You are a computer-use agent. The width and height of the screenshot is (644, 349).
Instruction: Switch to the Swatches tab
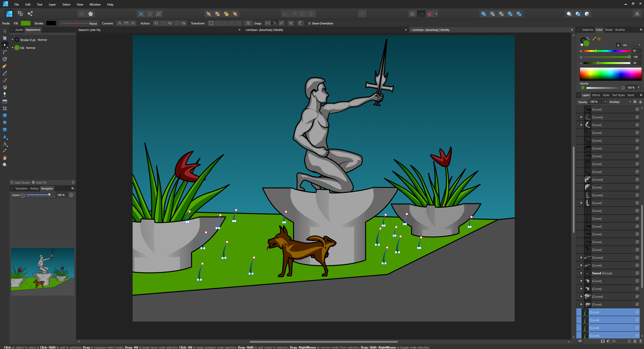[x=587, y=30]
